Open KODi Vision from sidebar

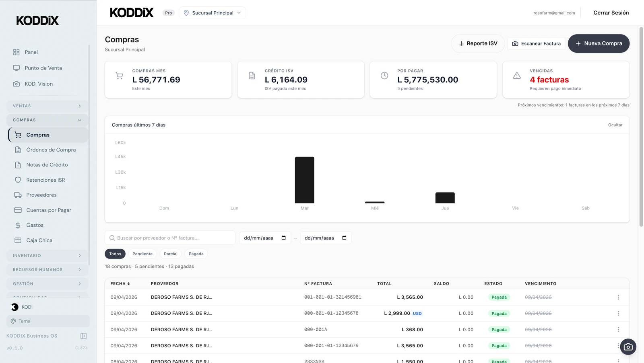39,84
